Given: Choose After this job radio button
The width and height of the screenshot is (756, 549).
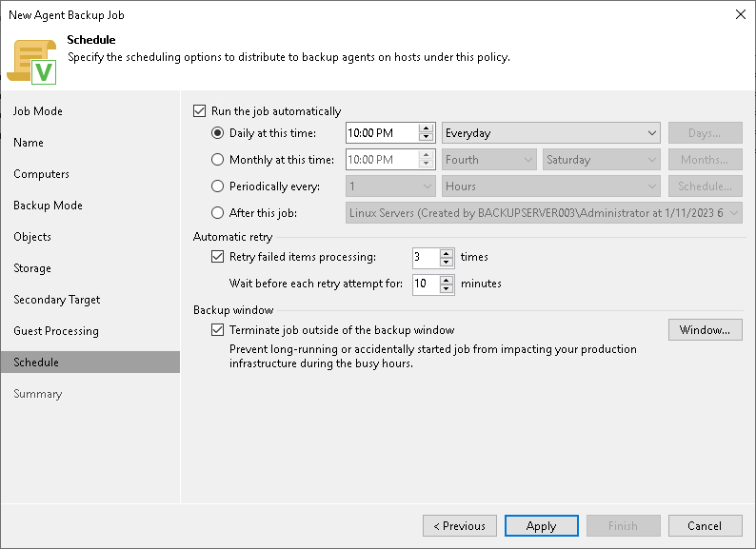Looking at the screenshot, I should (x=217, y=212).
